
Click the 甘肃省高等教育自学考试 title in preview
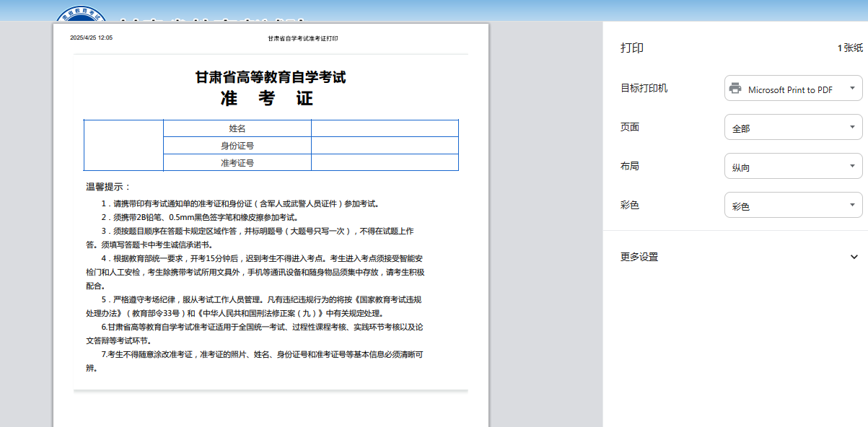[x=271, y=77]
